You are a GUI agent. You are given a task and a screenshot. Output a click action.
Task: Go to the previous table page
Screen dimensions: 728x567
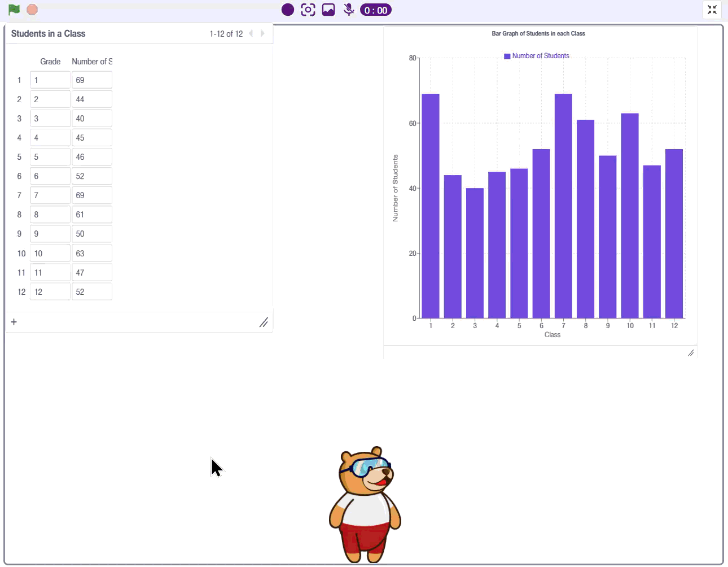click(251, 33)
